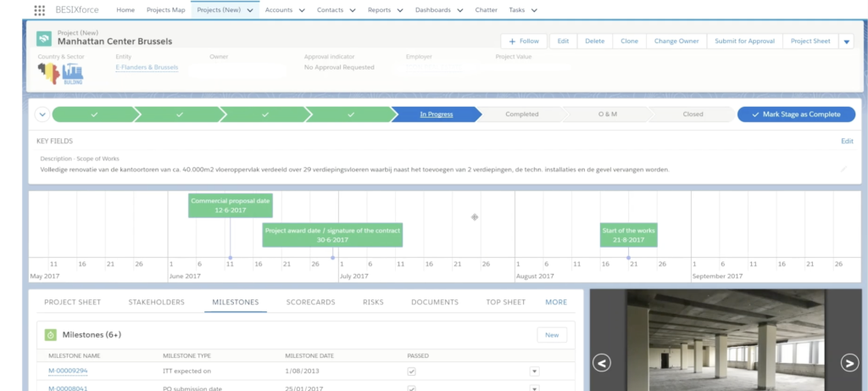Select the O & M stage
The height and width of the screenshot is (391, 868).
607,115
